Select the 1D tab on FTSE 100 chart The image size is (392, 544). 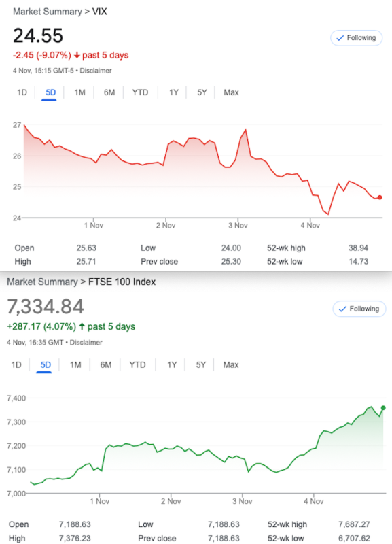point(16,365)
